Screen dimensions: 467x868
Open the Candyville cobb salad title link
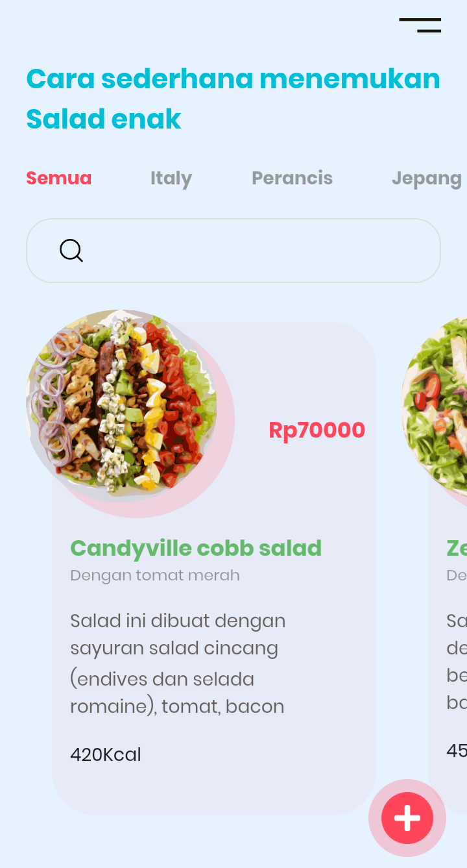coord(196,549)
